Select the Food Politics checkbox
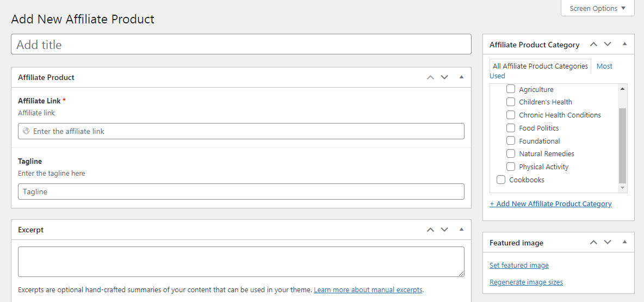 (511, 128)
